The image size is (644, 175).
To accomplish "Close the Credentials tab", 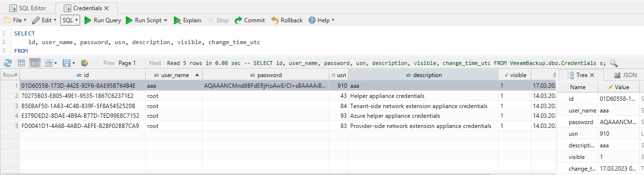I will tap(106, 8).
